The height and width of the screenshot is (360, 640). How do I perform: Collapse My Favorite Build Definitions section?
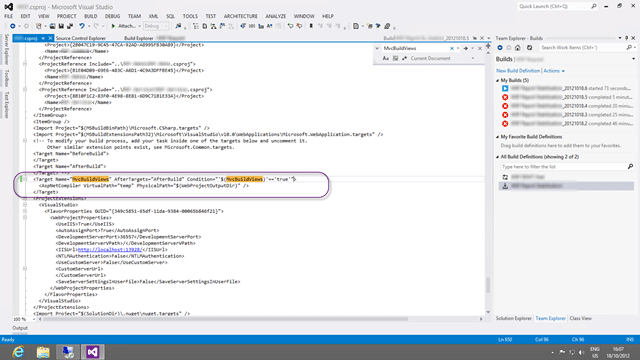point(498,137)
